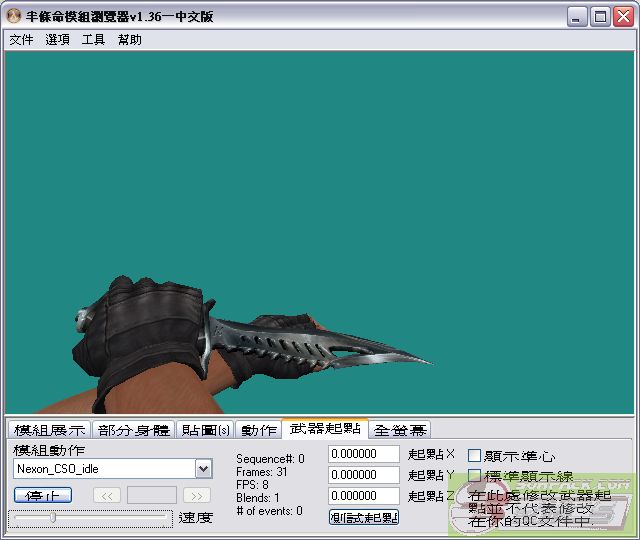Close the model viewer window
Screen dimensions: 640x540
624,17
